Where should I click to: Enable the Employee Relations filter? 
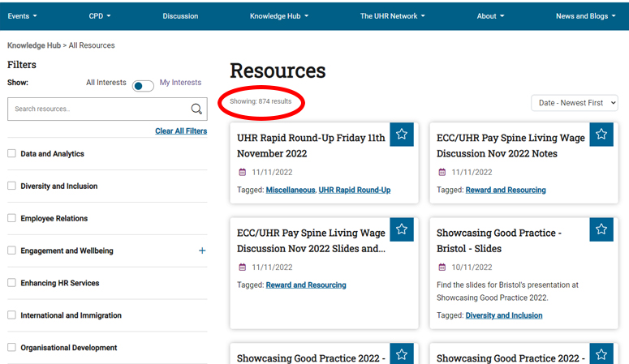pos(11,218)
